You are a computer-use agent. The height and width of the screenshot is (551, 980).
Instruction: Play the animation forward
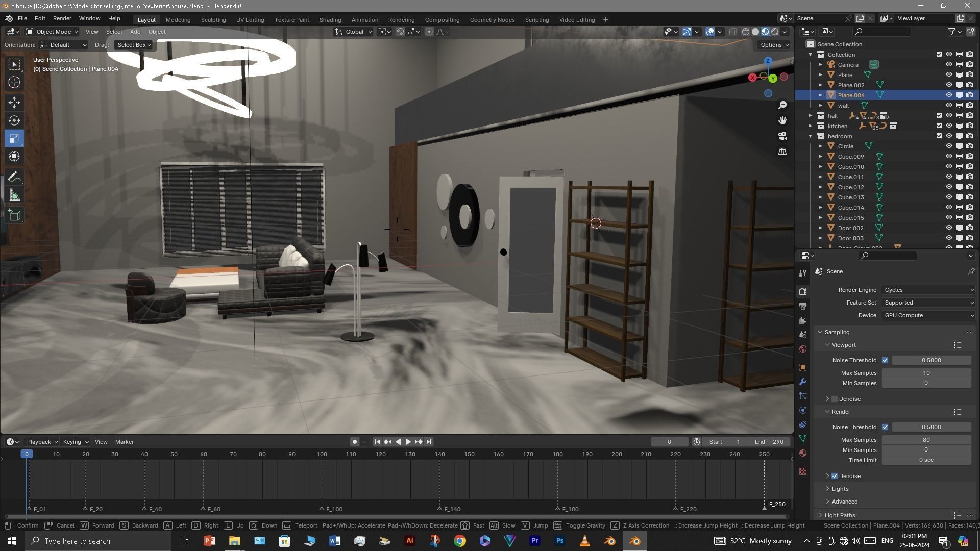tap(408, 442)
